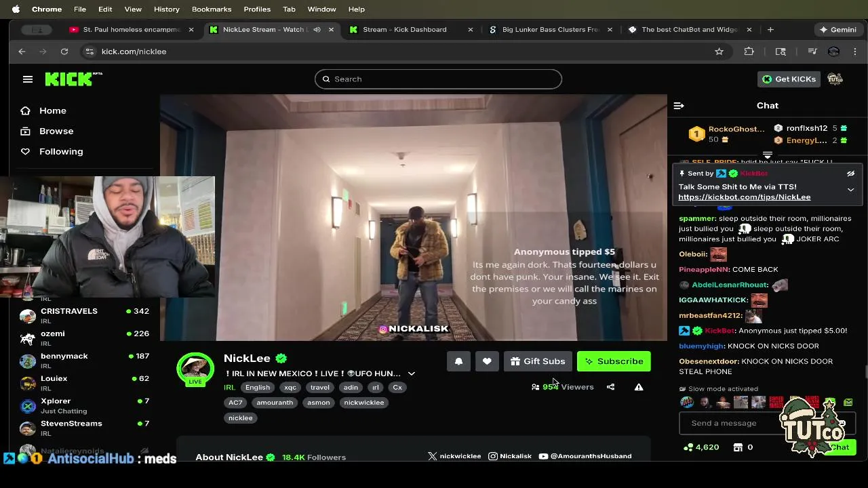Open CRISTRAVELS channel in sidebar

click(84, 315)
